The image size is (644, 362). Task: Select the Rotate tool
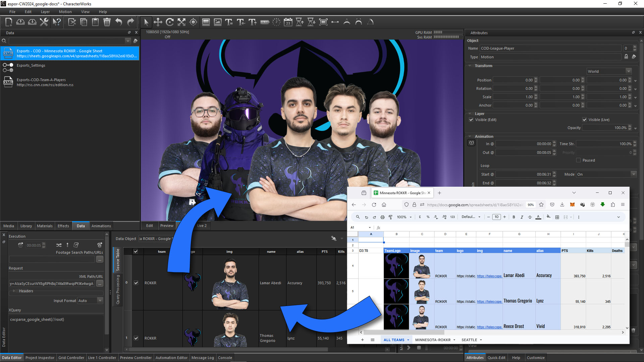point(170,22)
